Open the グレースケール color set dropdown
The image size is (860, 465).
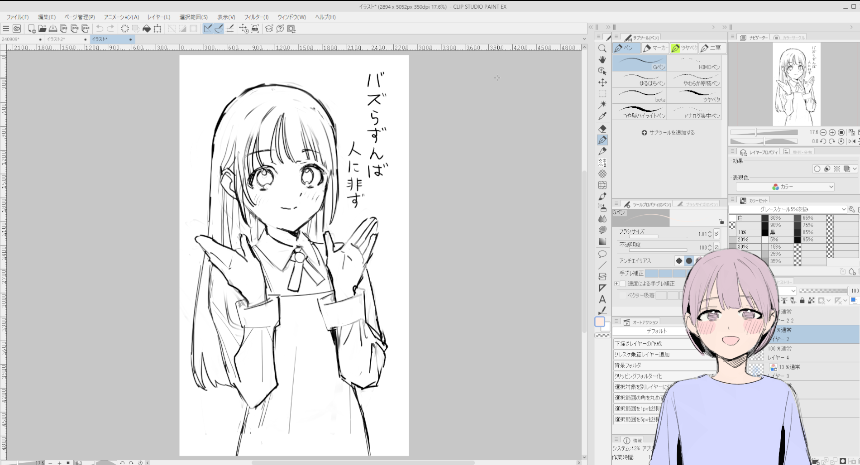788,209
